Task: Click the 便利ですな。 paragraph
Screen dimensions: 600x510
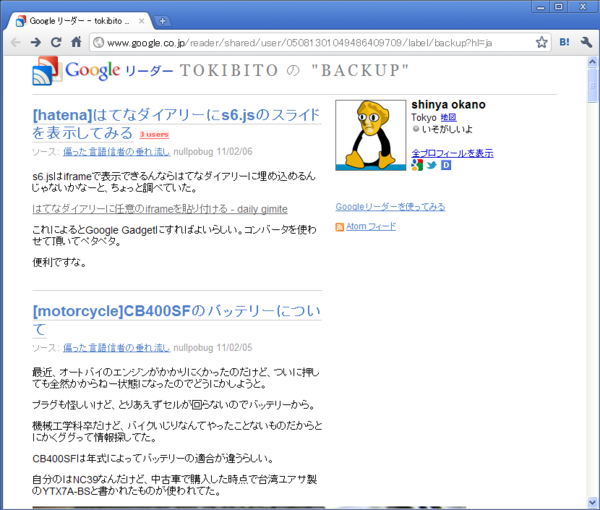Action: coord(59,262)
